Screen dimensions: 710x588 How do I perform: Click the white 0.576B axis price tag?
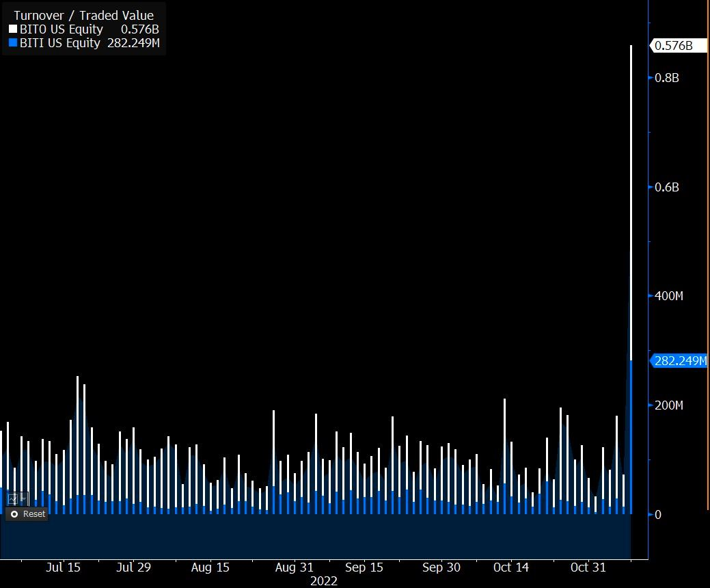tap(678, 45)
